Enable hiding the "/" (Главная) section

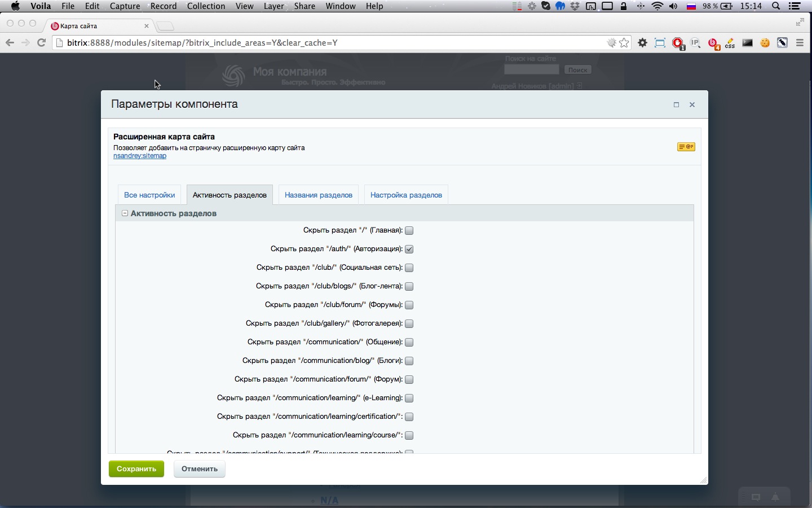point(409,230)
